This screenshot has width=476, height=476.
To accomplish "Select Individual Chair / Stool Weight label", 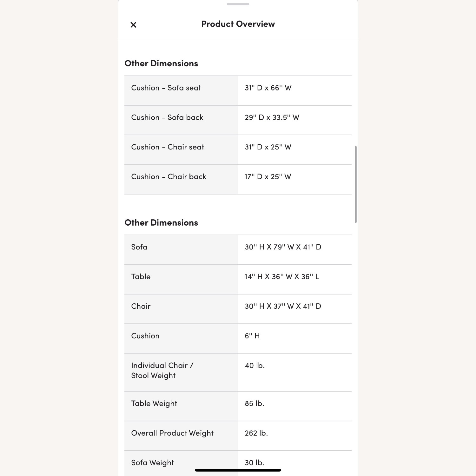I will [x=162, y=370].
